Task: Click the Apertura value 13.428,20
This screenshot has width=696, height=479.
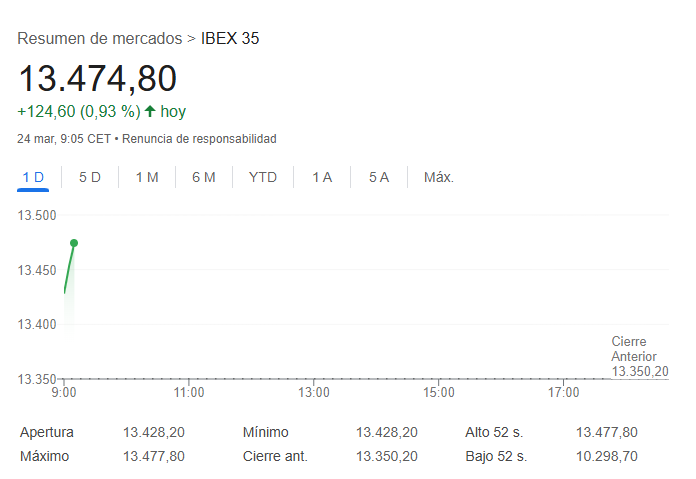Action: [154, 432]
